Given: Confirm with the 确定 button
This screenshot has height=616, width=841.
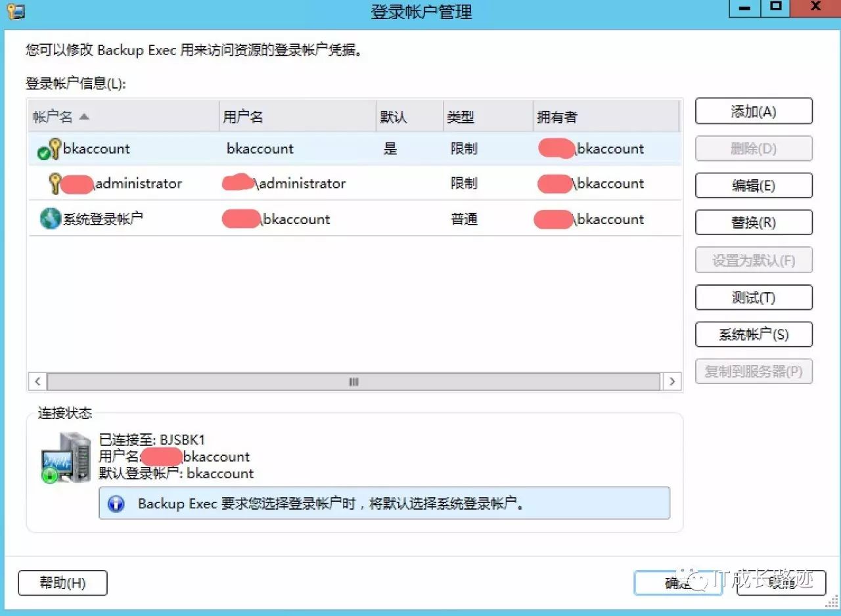Looking at the screenshot, I should click(678, 583).
